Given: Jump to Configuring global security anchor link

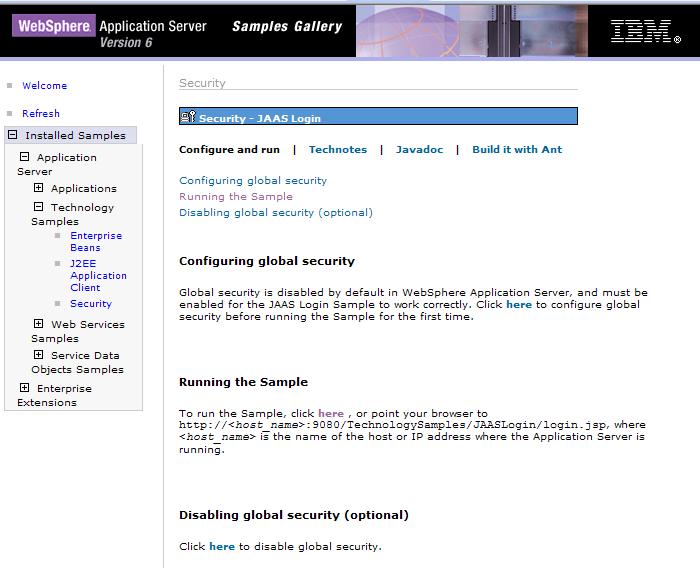Looking at the screenshot, I should point(253,180).
